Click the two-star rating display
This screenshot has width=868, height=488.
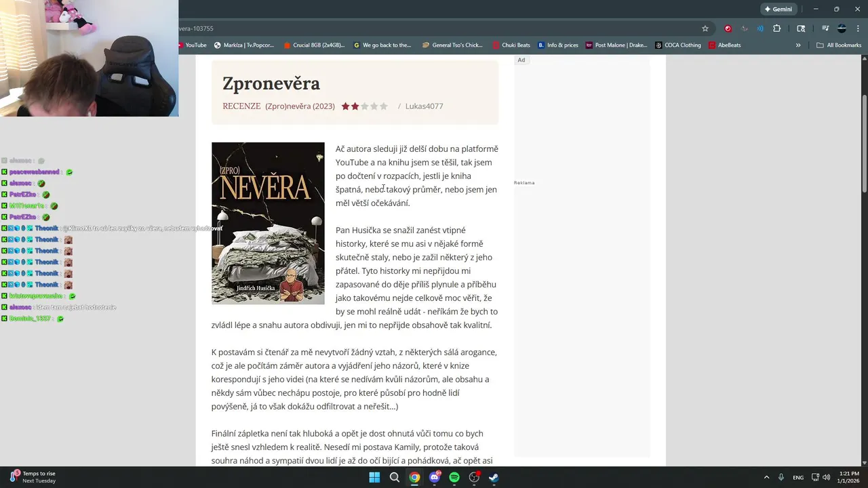coord(364,106)
